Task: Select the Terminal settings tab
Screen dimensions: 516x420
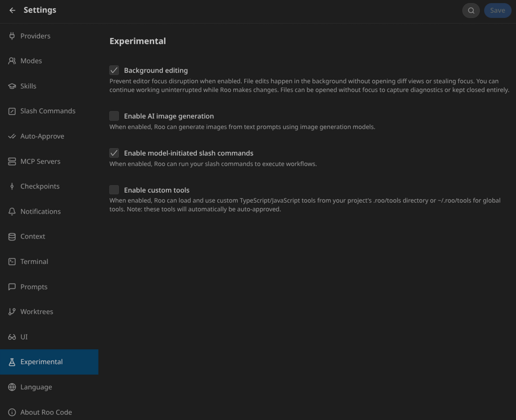Action: 34,262
